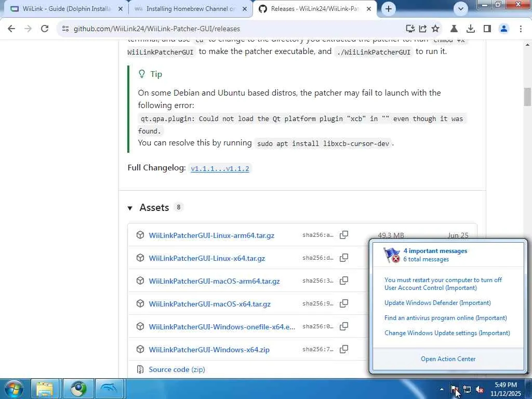
Task: Click 4 important messages link
Action: pos(435,251)
